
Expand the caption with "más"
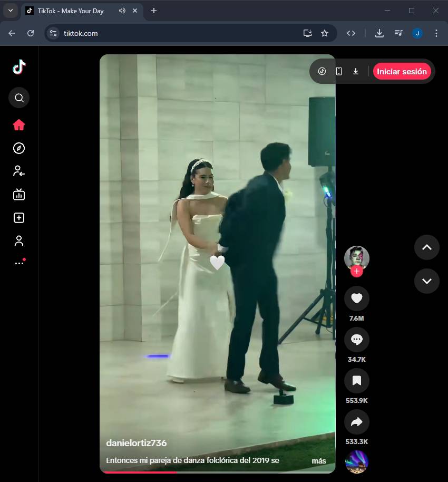click(319, 460)
